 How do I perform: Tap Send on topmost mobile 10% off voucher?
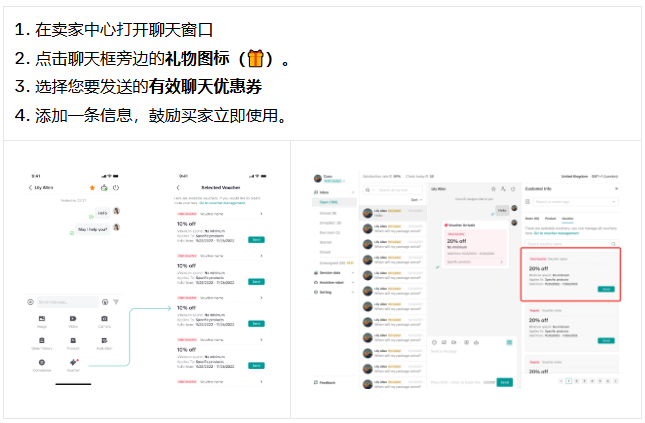[256, 239]
